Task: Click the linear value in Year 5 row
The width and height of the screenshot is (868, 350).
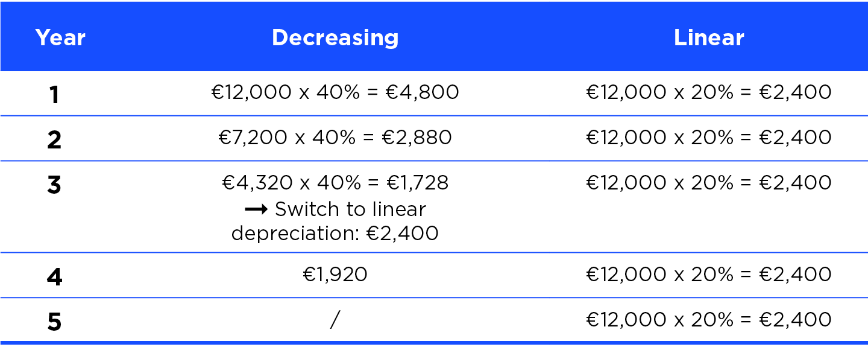Action: coord(709,320)
